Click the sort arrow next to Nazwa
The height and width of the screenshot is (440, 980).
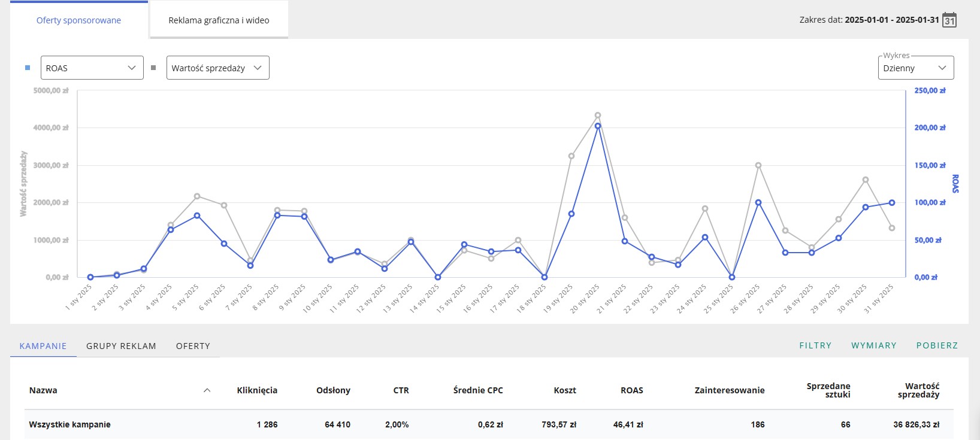pyautogui.click(x=207, y=390)
